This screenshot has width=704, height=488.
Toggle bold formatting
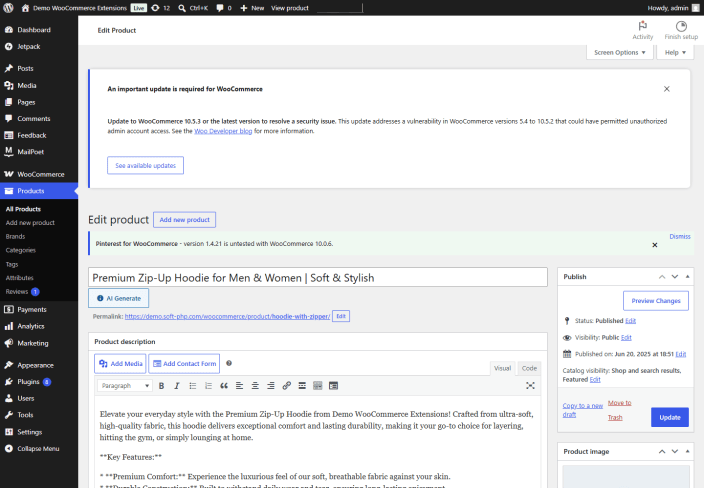162,386
